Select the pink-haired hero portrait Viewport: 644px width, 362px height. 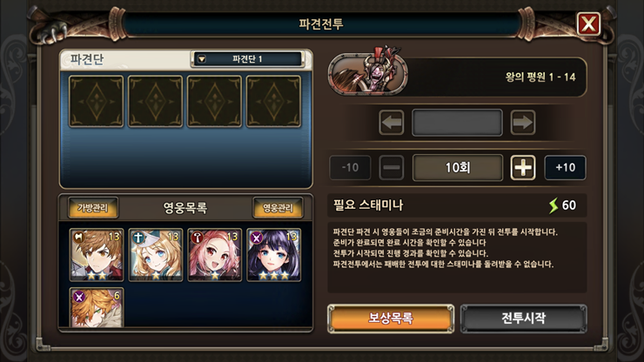215,255
